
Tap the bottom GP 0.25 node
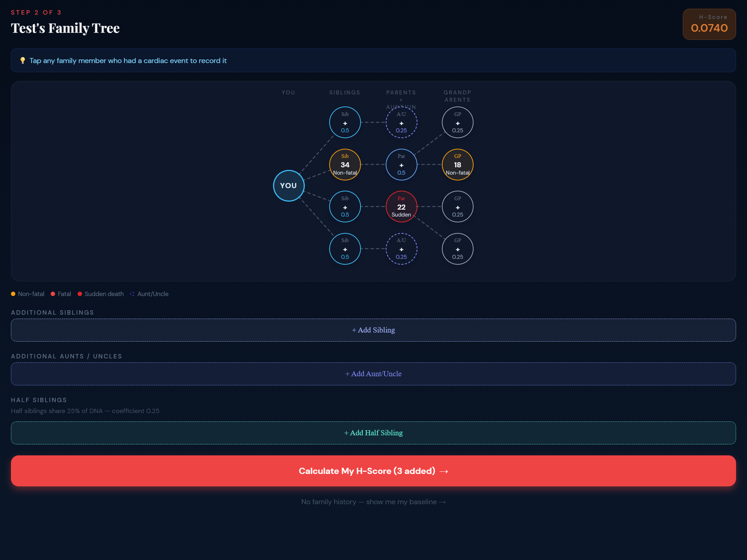pos(458,249)
